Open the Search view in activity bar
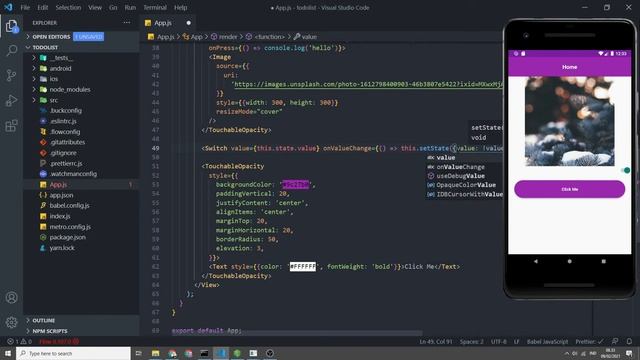The height and width of the screenshot is (360, 640). click(11, 51)
